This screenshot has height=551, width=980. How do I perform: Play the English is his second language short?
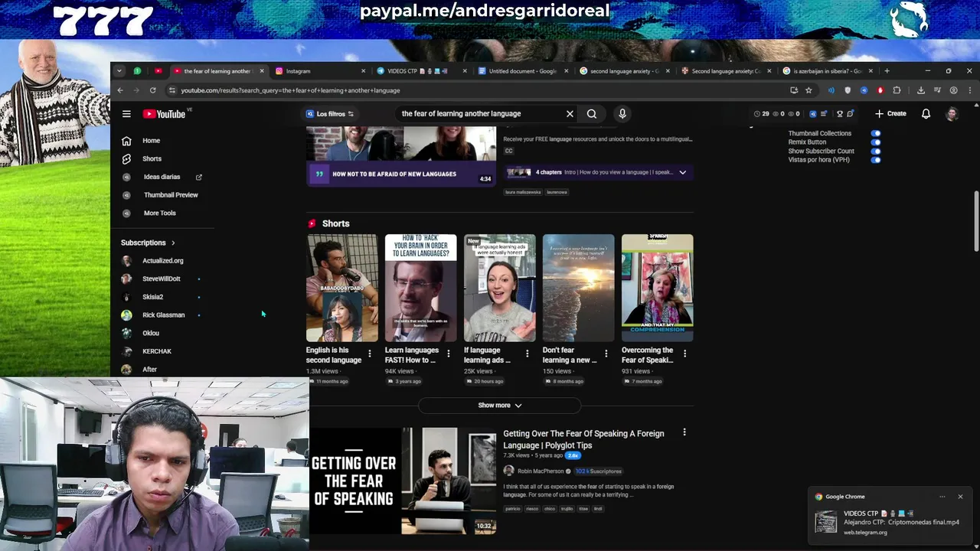341,288
